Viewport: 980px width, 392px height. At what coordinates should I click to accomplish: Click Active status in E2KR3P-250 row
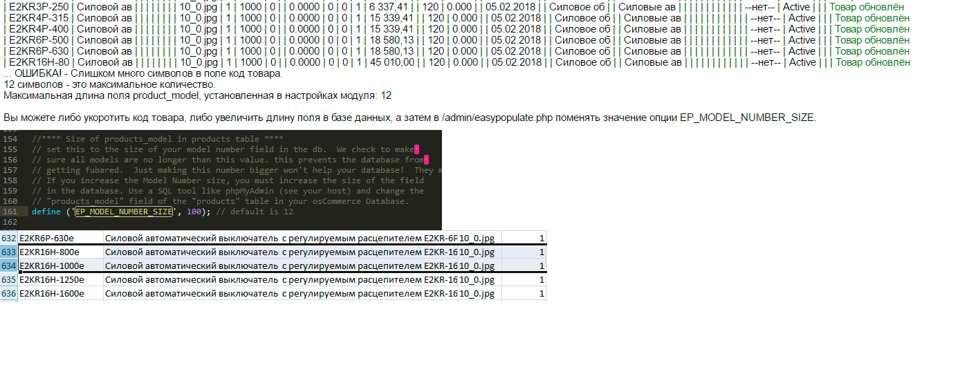tap(796, 7)
